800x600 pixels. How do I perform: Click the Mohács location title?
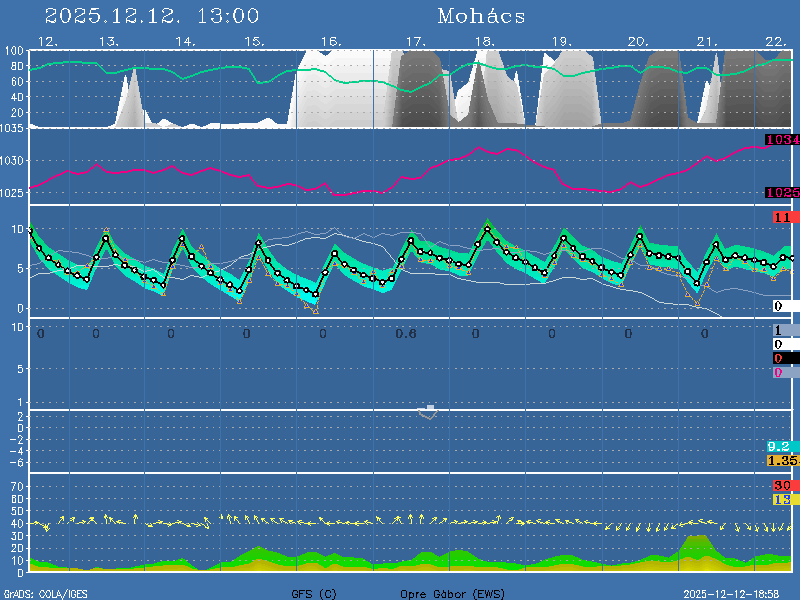click(481, 16)
